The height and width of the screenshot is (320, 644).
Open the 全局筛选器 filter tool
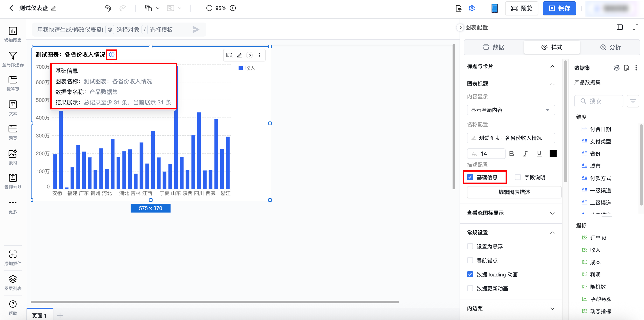pos(13,56)
